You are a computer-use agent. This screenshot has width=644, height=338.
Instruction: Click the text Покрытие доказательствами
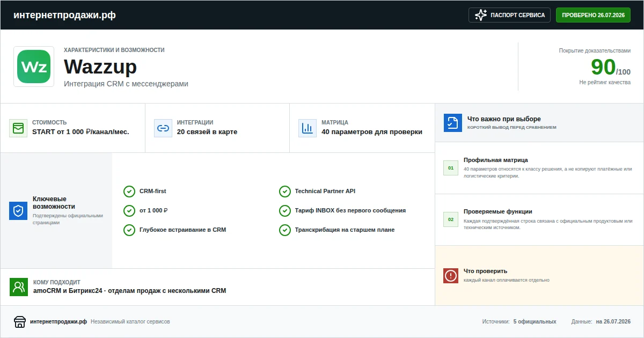595,50
